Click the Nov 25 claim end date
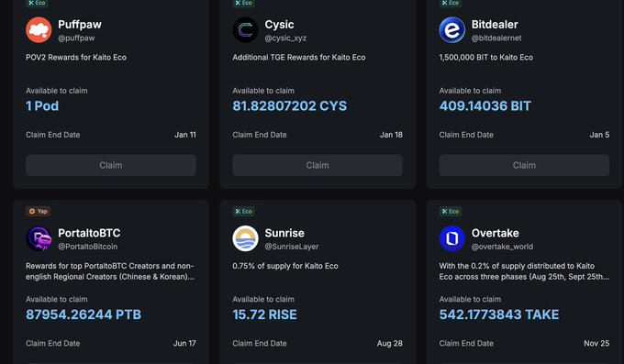Viewport: 624px width, 364px height. [x=596, y=343]
